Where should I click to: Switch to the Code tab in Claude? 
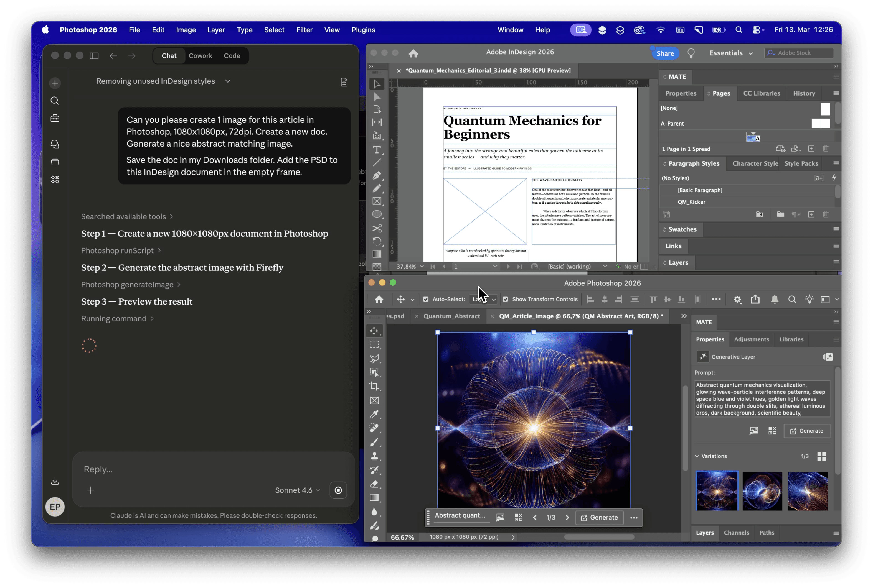click(x=232, y=55)
